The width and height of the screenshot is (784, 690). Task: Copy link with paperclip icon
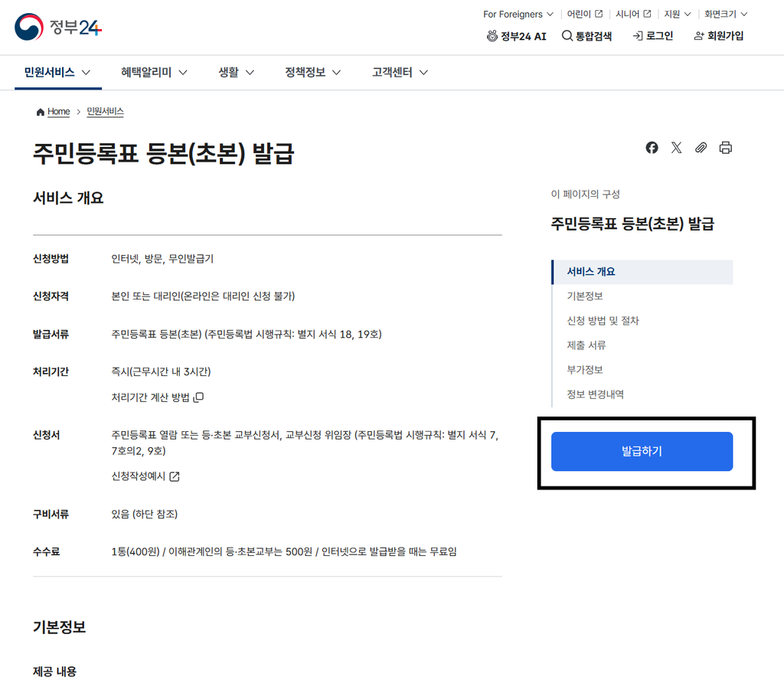point(701,148)
